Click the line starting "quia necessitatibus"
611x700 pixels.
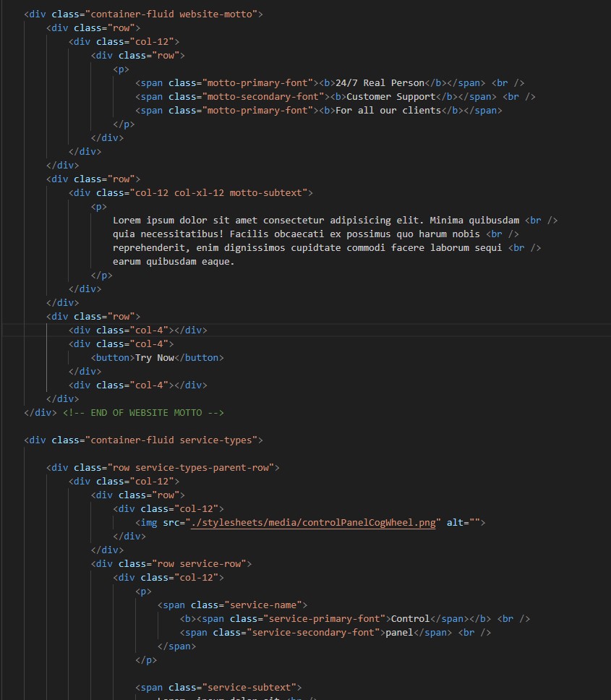[296, 234]
